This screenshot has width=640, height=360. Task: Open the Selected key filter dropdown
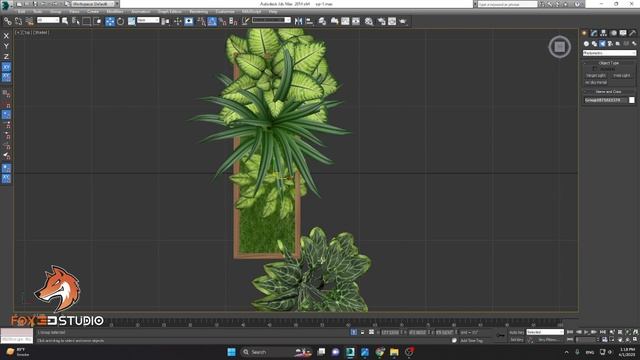coord(545,332)
